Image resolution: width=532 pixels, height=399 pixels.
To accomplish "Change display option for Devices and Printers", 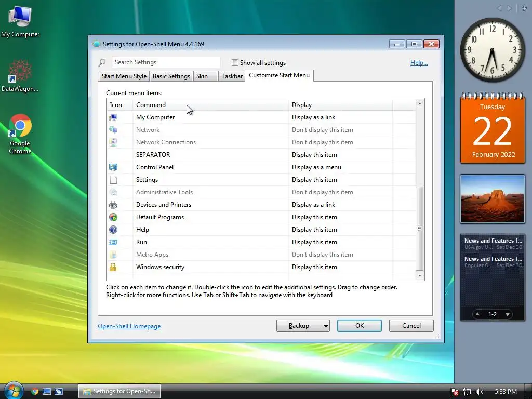I will point(313,205).
